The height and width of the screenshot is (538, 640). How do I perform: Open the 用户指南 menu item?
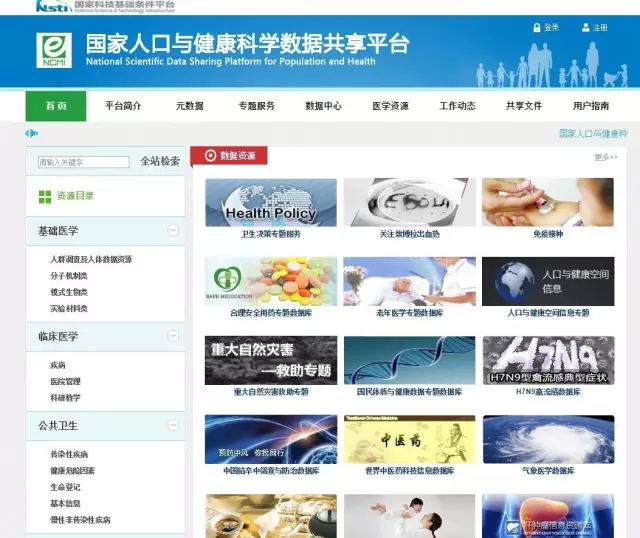[x=590, y=106]
